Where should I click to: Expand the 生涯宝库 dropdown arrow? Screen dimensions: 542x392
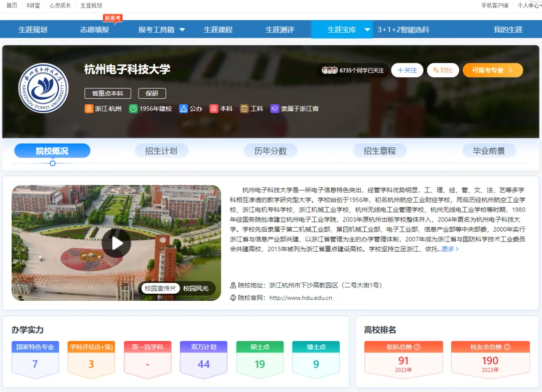tap(367, 30)
